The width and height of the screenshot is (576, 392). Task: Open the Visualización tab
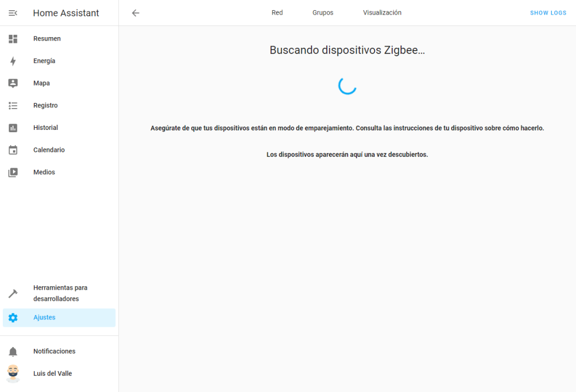coord(382,13)
